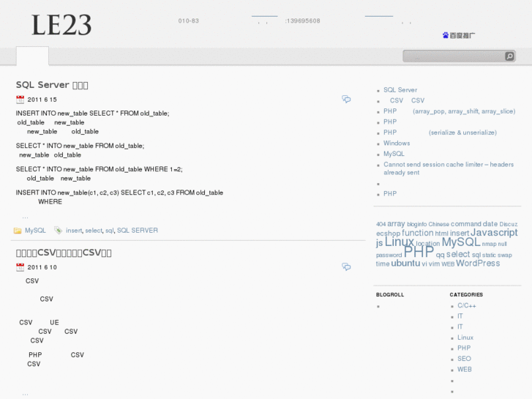This screenshot has height=399, width=532.
Task: Open the SQL Server post title
Action: click(x=52, y=85)
